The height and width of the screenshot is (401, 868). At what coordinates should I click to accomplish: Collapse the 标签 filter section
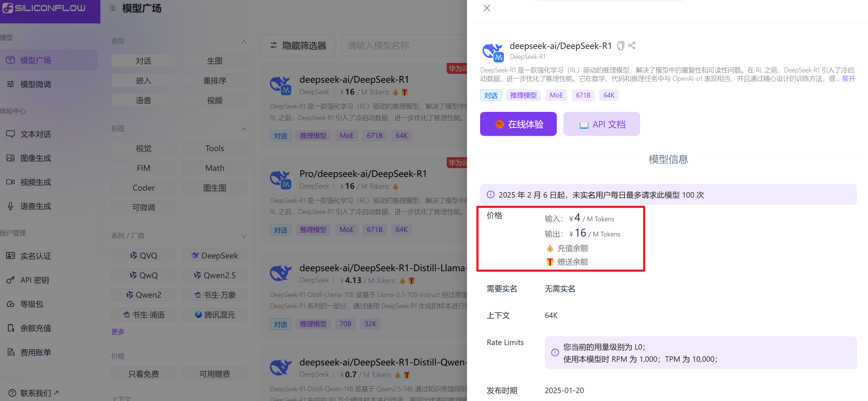[244, 129]
